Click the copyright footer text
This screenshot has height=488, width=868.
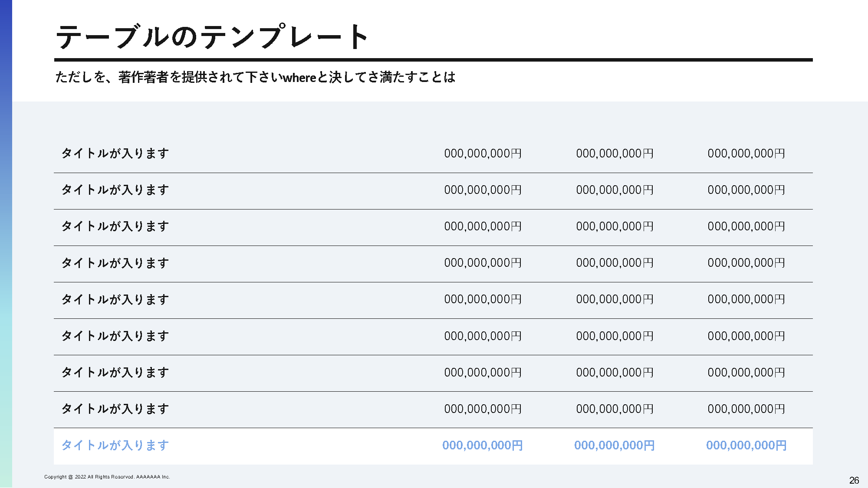(x=107, y=477)
